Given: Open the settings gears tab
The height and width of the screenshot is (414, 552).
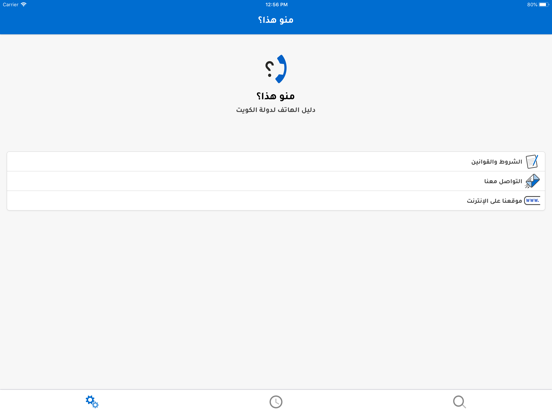Looking at the screenshot, I should [92, 402].
